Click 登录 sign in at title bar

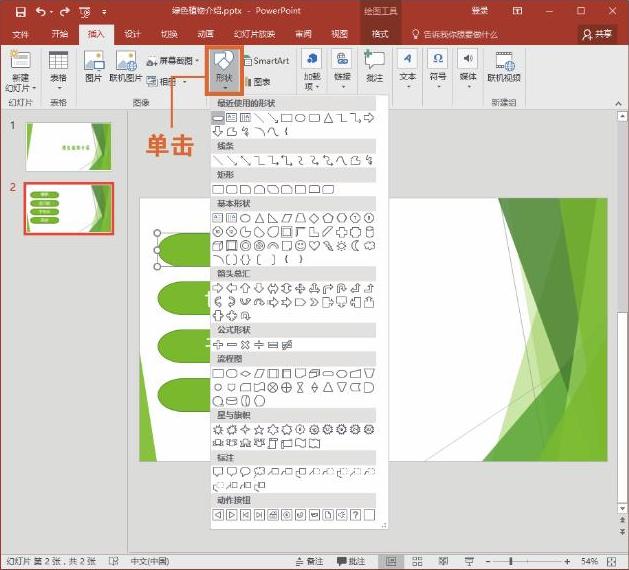(480, 11)
